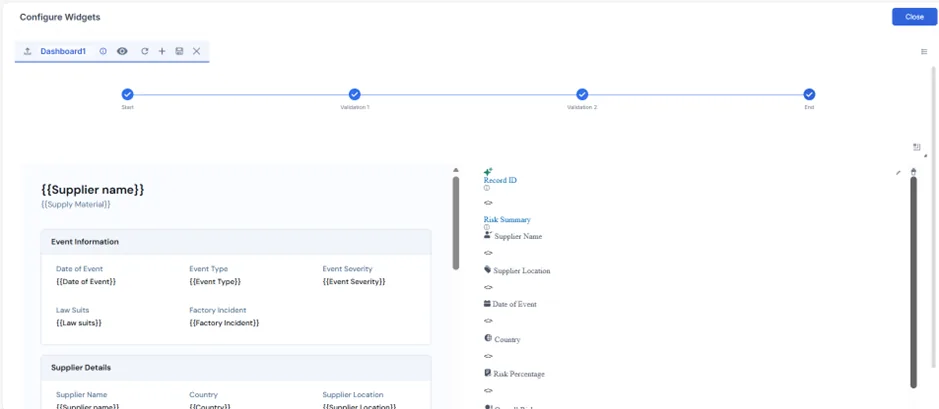Add a new dashboard with the plus icon
Screen dimensions: 939x409
(162, 51)
